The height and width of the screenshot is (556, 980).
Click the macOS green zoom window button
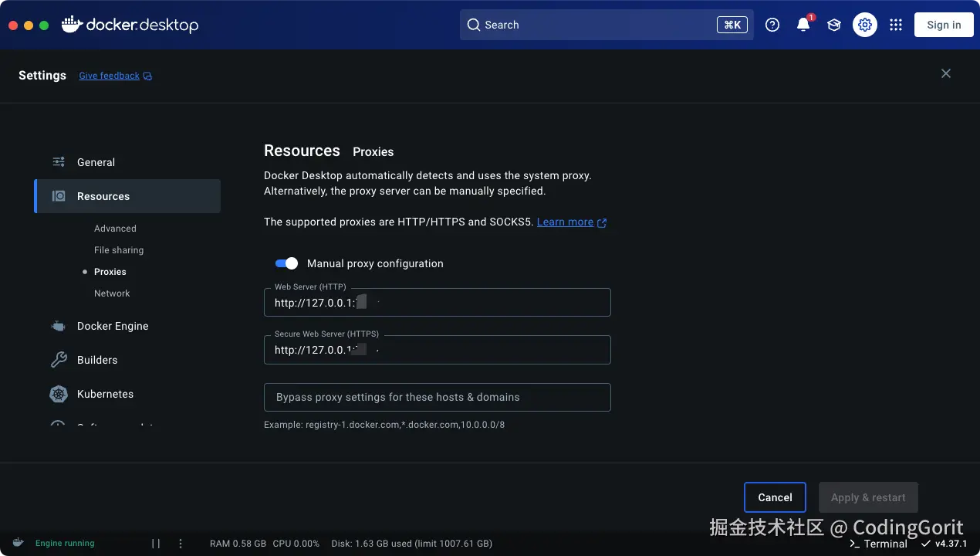click(x=44, y=25)
